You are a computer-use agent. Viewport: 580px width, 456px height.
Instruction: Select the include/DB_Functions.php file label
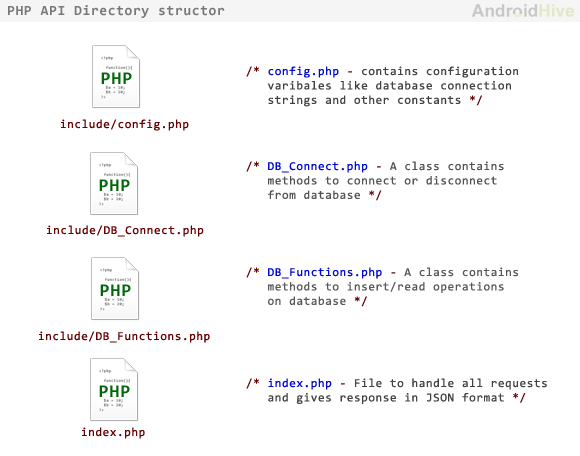point(124,336)
